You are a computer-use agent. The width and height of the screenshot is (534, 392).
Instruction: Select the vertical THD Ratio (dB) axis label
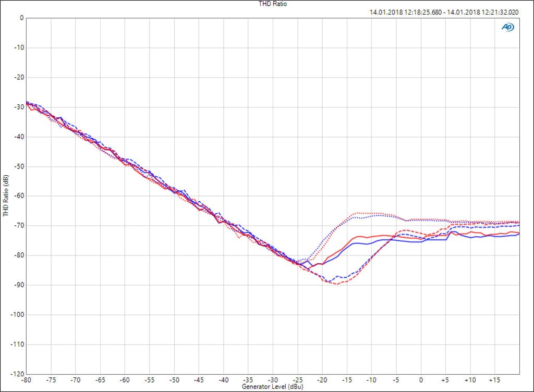[6, 196]
